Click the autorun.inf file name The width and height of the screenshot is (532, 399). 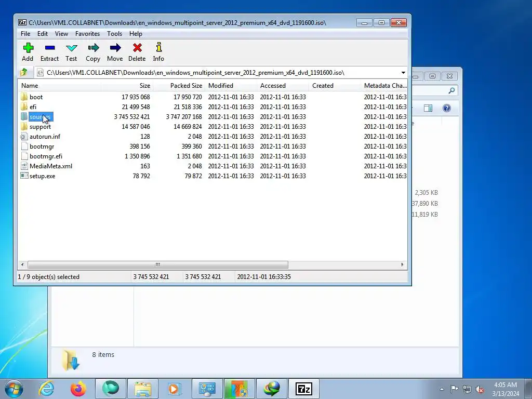45,137
